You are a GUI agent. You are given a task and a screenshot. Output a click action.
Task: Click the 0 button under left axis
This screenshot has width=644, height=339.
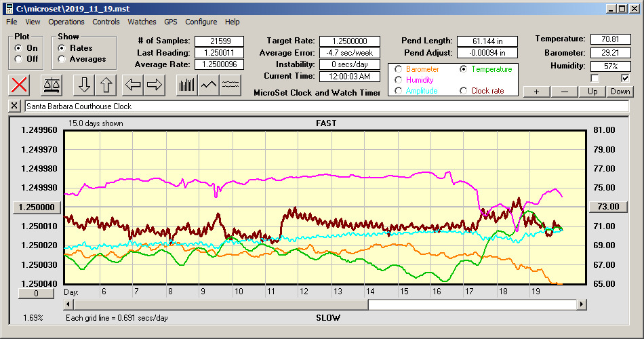[x=36, y=294]
